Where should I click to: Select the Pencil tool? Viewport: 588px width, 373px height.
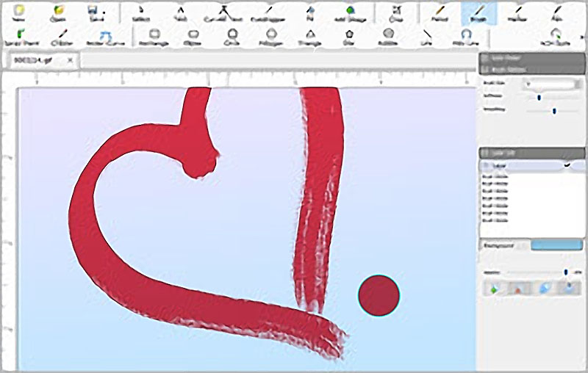pyautogui.click(x=440, y=12)
